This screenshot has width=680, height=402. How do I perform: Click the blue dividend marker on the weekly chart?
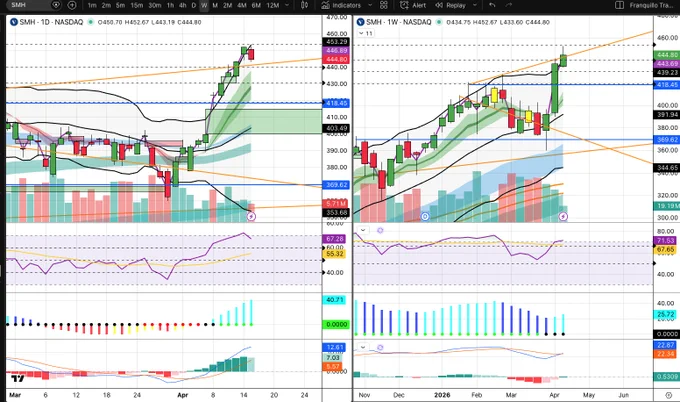tap(425, 216)
